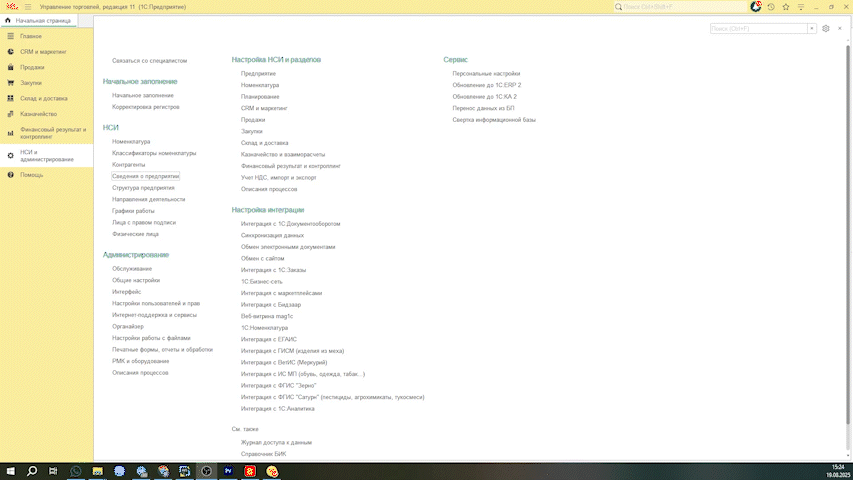Viewport: 854px width, 480px height.
Task: Switch to Начальная страница tab
Action: coord(39,20)
